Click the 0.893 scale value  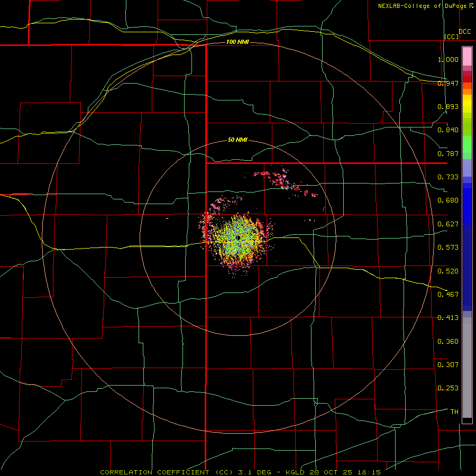(448, 106)
